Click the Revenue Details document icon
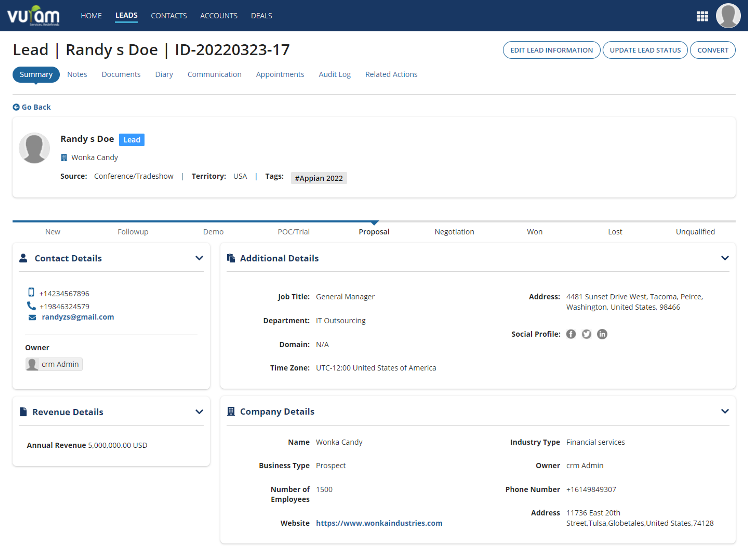The height and width of the screenshot is (560, 748). pos(23,412)
